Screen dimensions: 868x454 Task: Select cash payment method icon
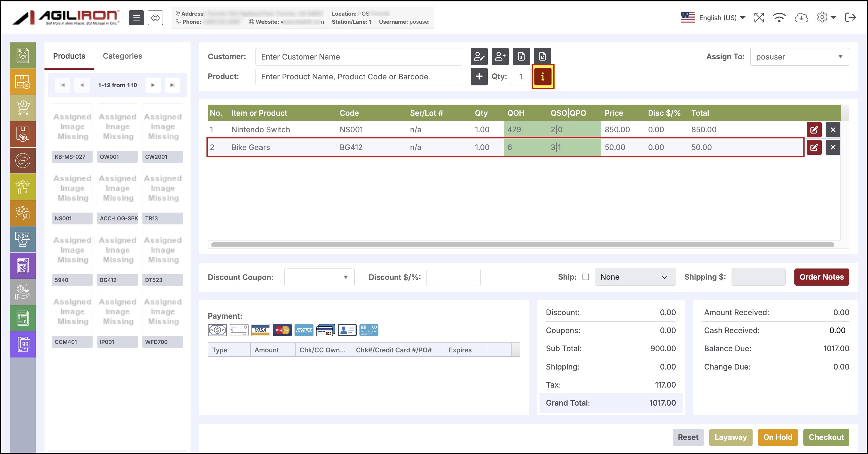[217, 330]
